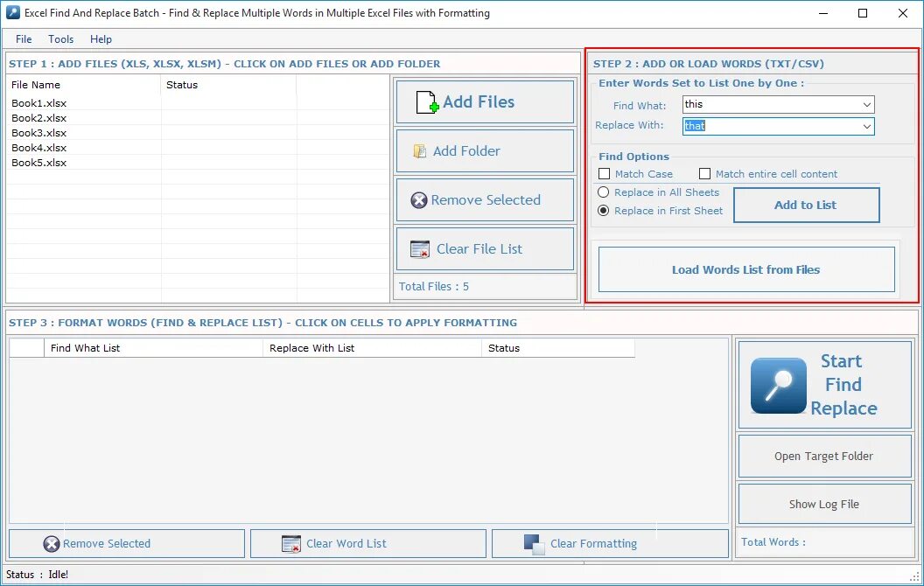Select Book4.xlsx in the file list

38,148
